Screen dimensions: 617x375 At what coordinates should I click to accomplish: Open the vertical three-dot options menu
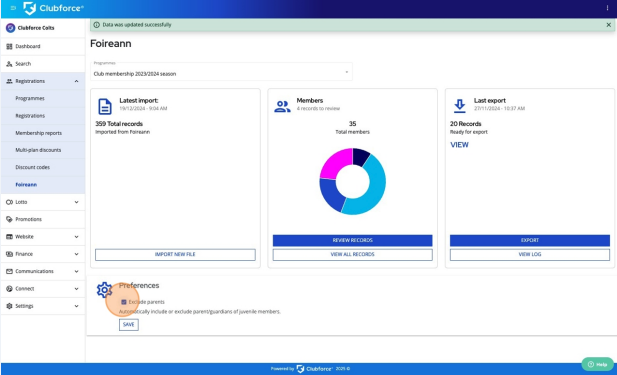[607, 8]
